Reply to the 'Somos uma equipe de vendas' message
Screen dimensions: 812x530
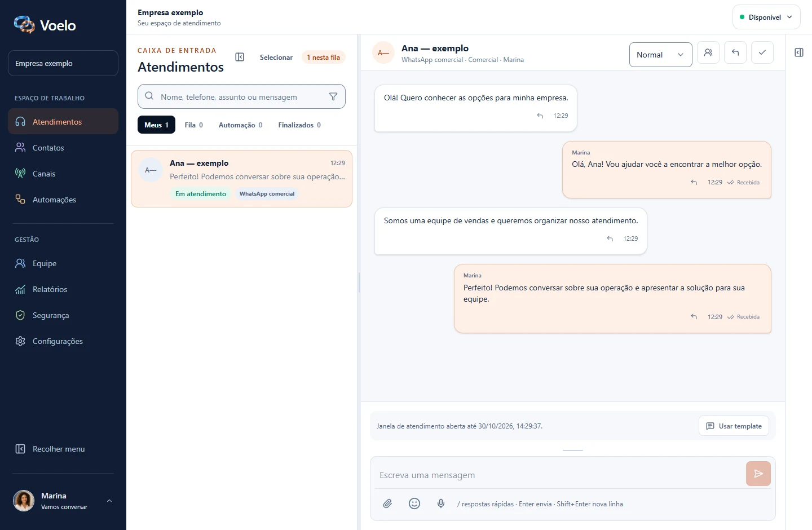[610, 238]
